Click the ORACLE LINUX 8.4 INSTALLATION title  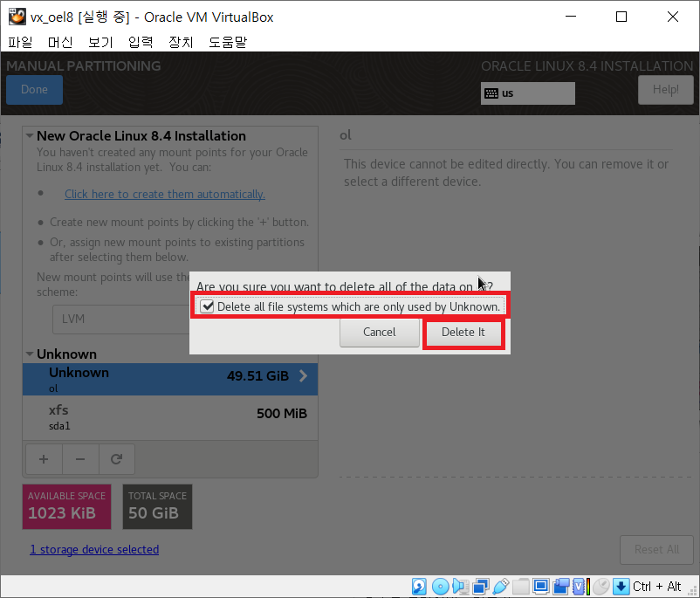point(587,66)
